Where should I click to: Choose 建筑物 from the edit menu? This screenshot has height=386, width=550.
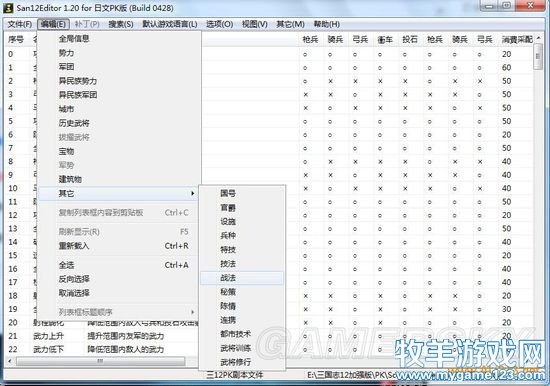point(119,179)
